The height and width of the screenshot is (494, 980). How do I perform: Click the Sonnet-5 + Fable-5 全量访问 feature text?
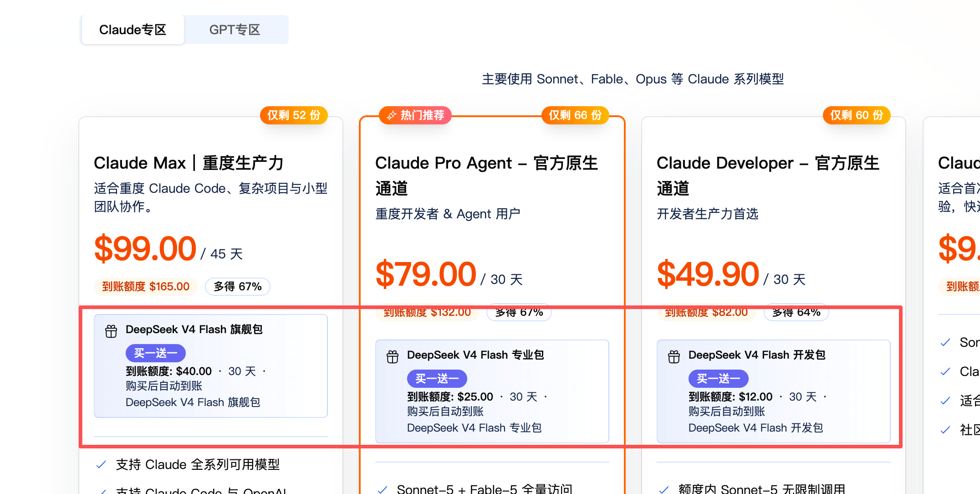tap(485, 489)
